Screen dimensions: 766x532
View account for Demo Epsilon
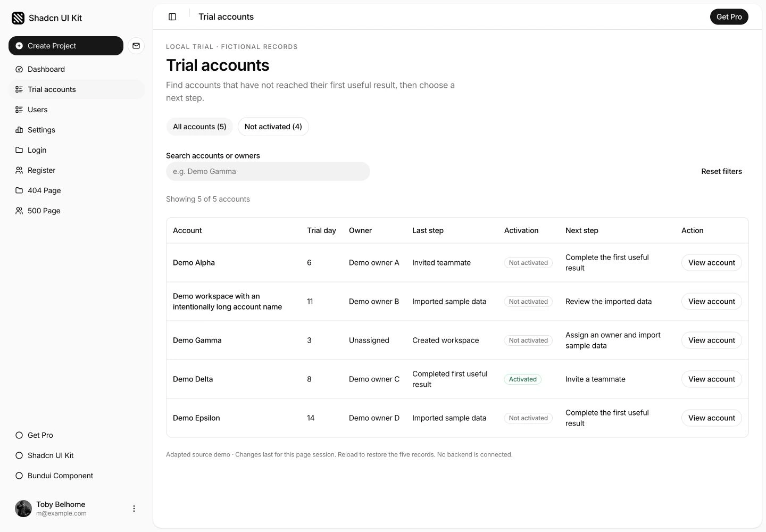712,418
